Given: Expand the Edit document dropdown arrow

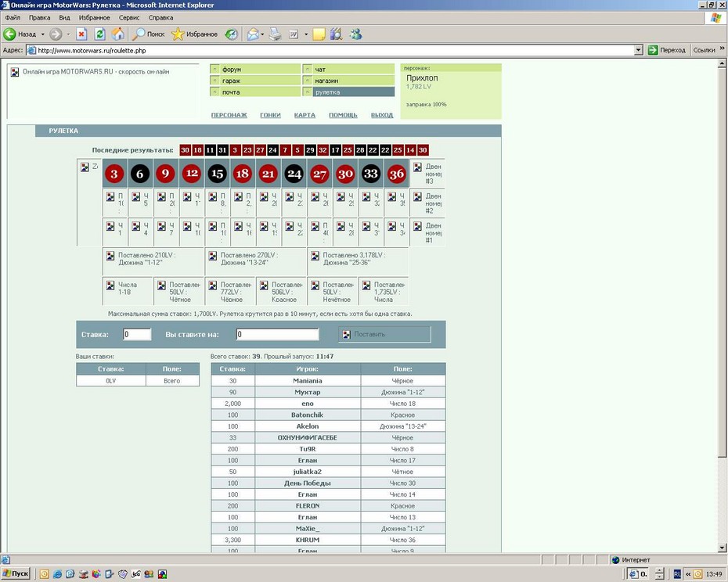Looking at the screenshot, I should click(x=305, y=34).
